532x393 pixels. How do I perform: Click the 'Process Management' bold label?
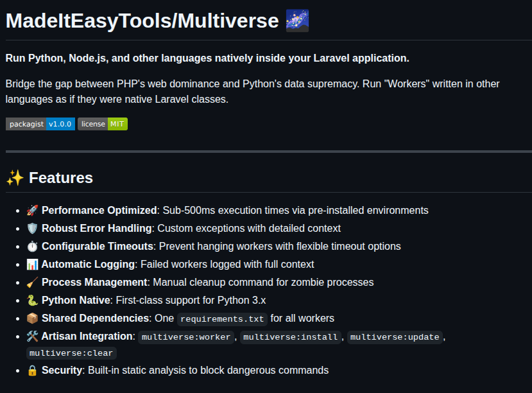pos(95,283)
